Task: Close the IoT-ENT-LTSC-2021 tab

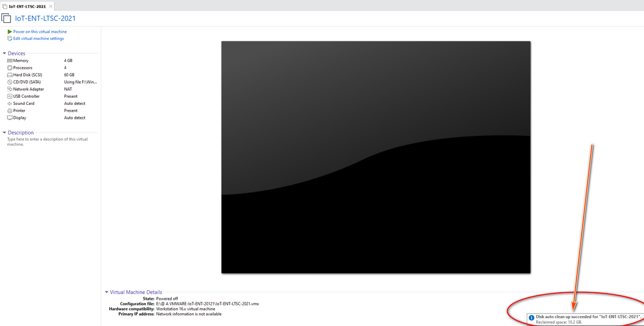Action: (51, 6)
